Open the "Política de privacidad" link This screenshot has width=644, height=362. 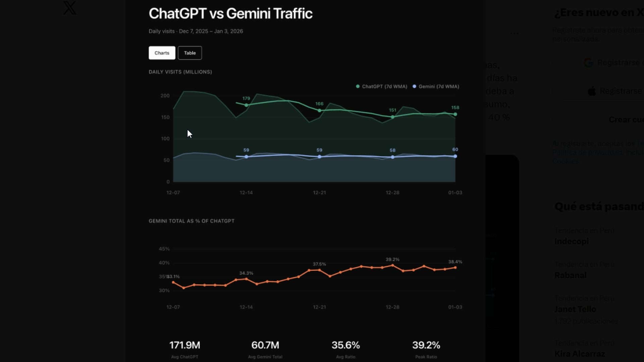(x=584, y=152)
